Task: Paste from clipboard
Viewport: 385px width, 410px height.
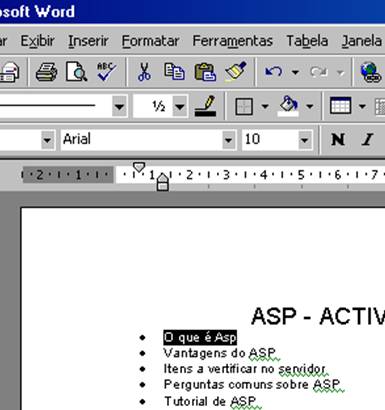Action: click(205, 72)
